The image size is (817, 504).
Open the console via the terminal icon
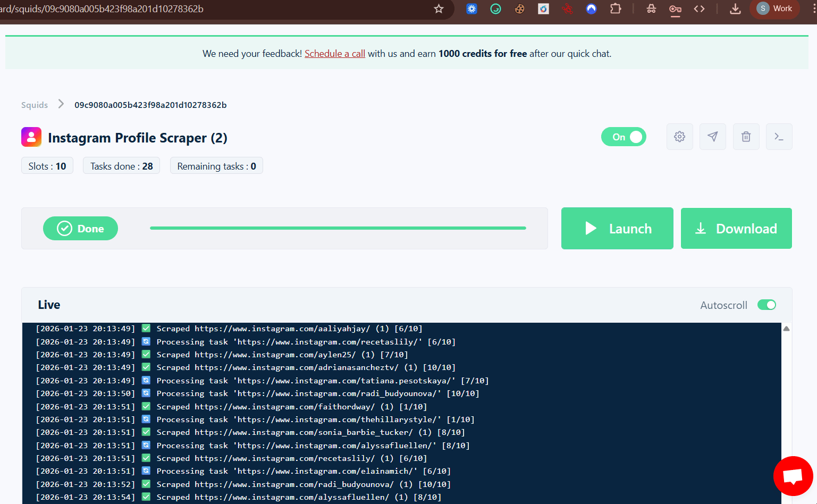pyautogui.click(x=779, y=137)
